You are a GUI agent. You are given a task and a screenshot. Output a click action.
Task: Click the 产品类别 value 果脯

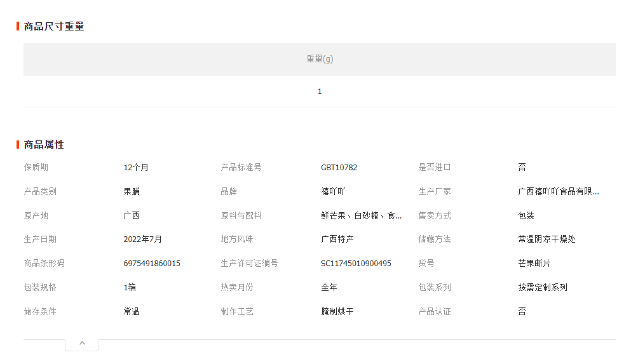pyautogui.click(x=132, y=191)
